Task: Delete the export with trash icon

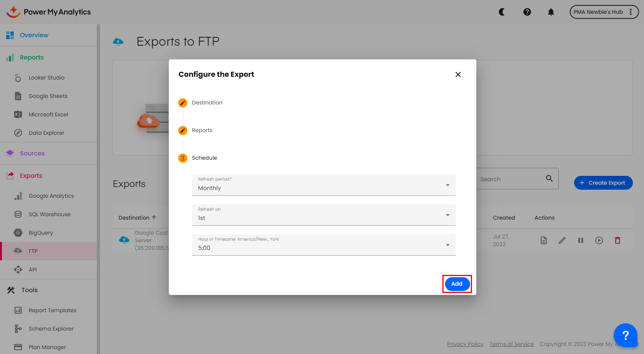Action: (x=618, y=240)
